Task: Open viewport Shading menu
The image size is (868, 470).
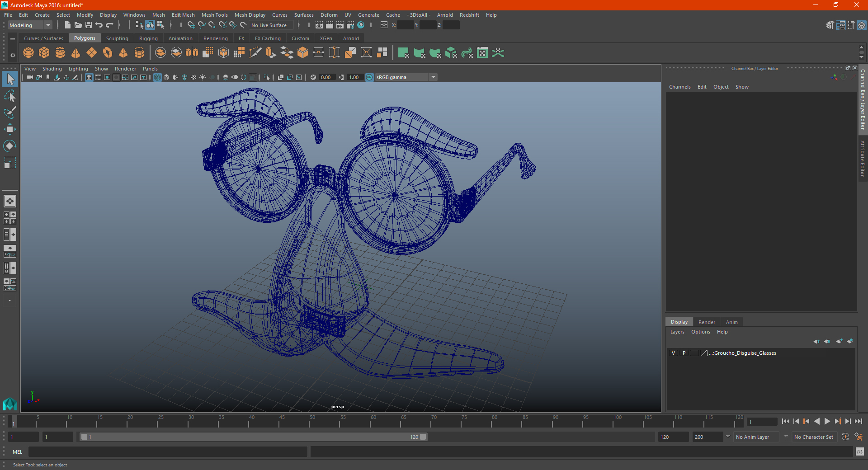Action: point(52,69)
